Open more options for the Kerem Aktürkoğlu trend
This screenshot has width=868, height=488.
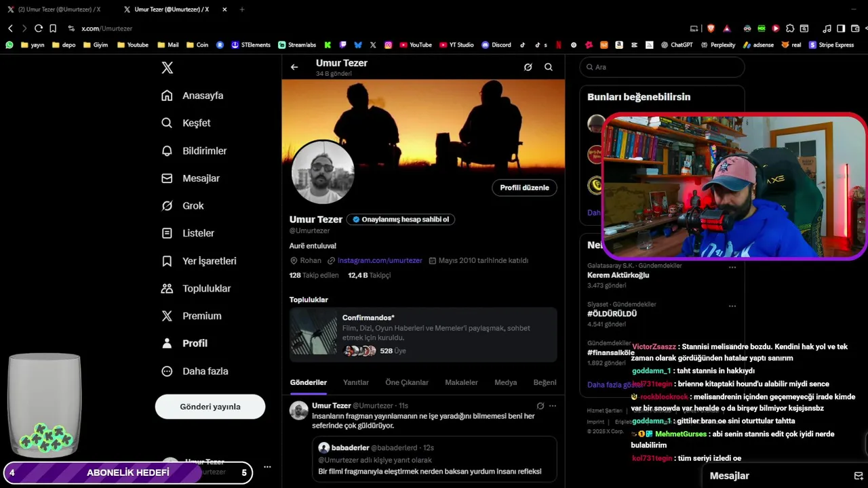[732, 267]
